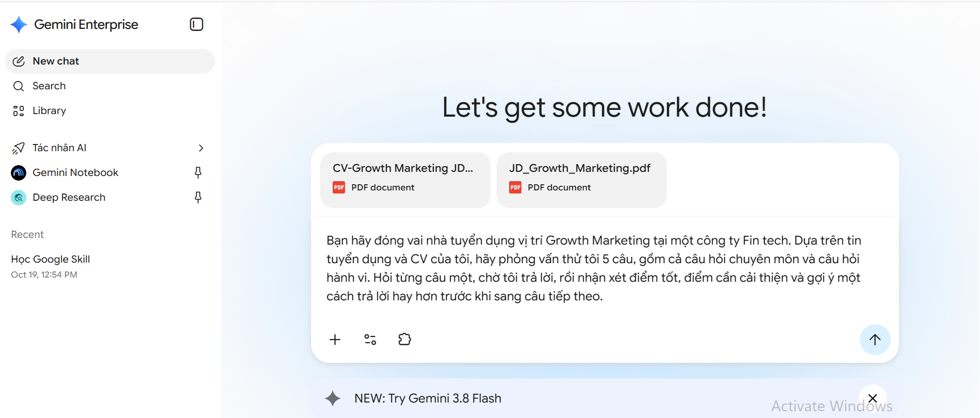Click the Deep Research avatar icon
980x418 pixels.
(x=19, y=198)
